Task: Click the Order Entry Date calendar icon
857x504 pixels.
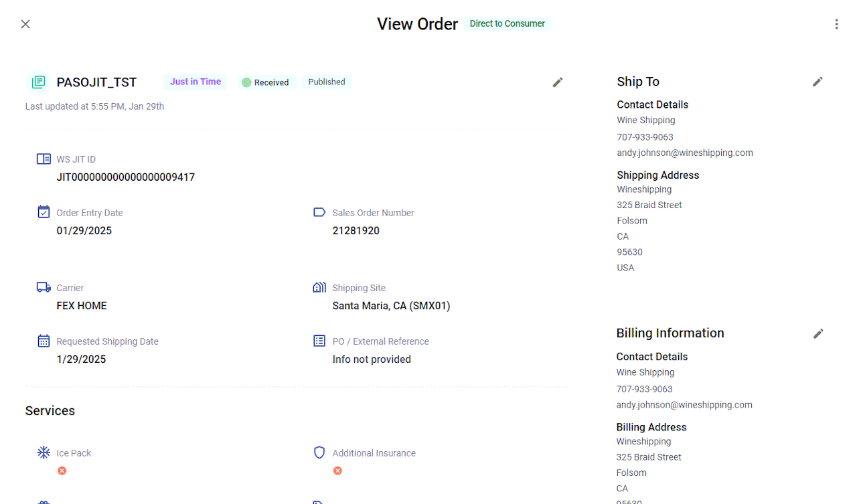Action: [x=44, y=212]
